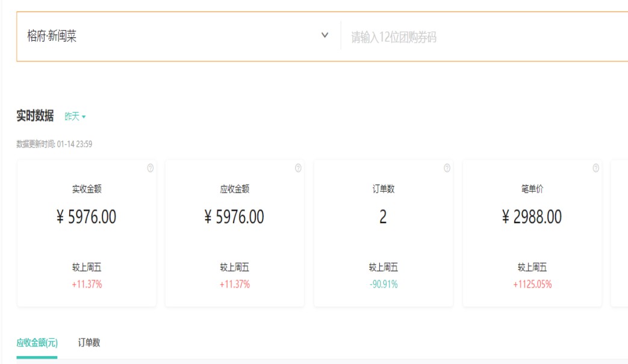Open help tooltip icon on 订单数 card
The width and height of the screenshot is (628, 364).
point(447,168)
